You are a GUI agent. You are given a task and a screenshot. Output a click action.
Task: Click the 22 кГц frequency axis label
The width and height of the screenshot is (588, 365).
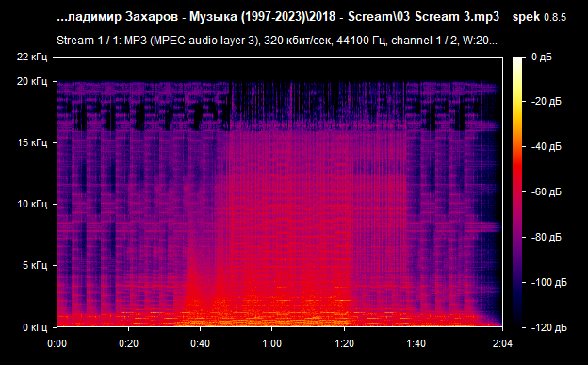tap(32, 58)
